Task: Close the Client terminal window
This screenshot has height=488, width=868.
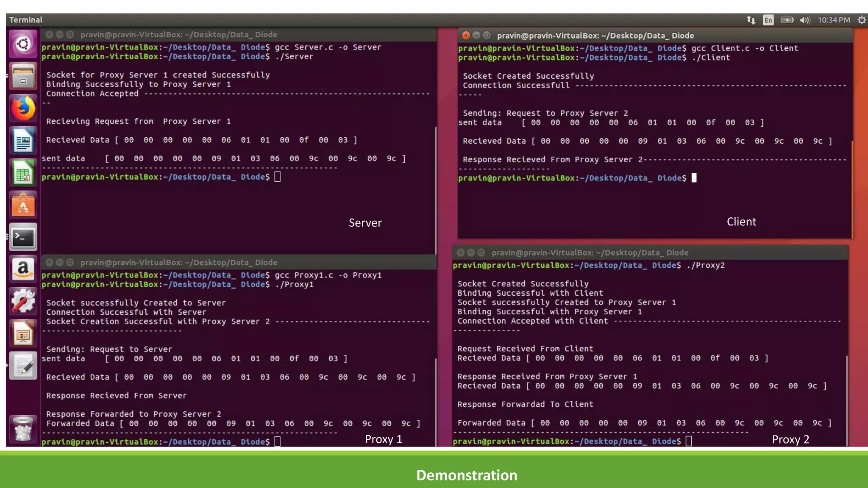Action: click(x=466, y=35)
